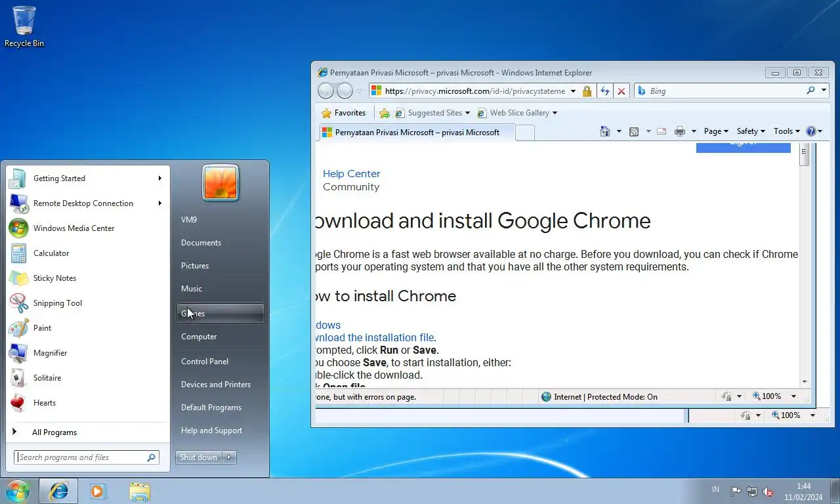
Task: Click the IE Forward navigation button
Action: click(x=345, y=91)
